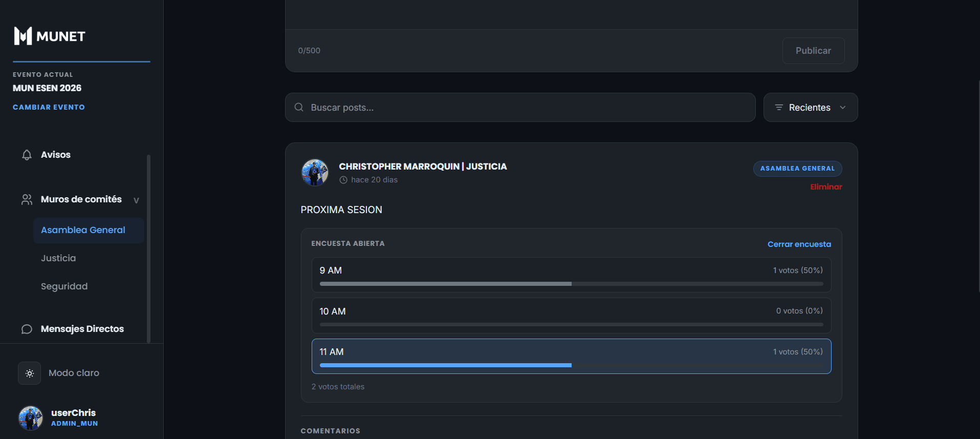Click the MUN ESEN 2026 event name

tap(47, 88)
